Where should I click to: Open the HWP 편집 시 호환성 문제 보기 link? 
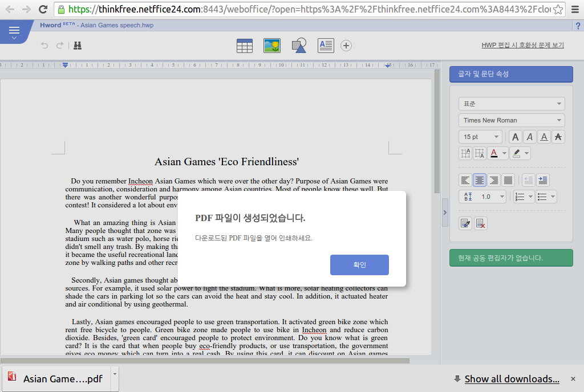coord(522,46)
